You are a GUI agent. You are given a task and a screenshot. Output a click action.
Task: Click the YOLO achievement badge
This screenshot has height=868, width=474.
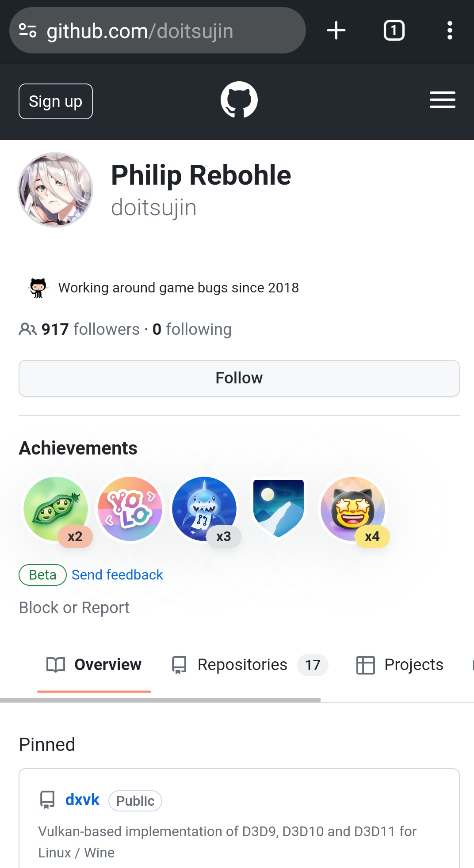pos(130,509)
